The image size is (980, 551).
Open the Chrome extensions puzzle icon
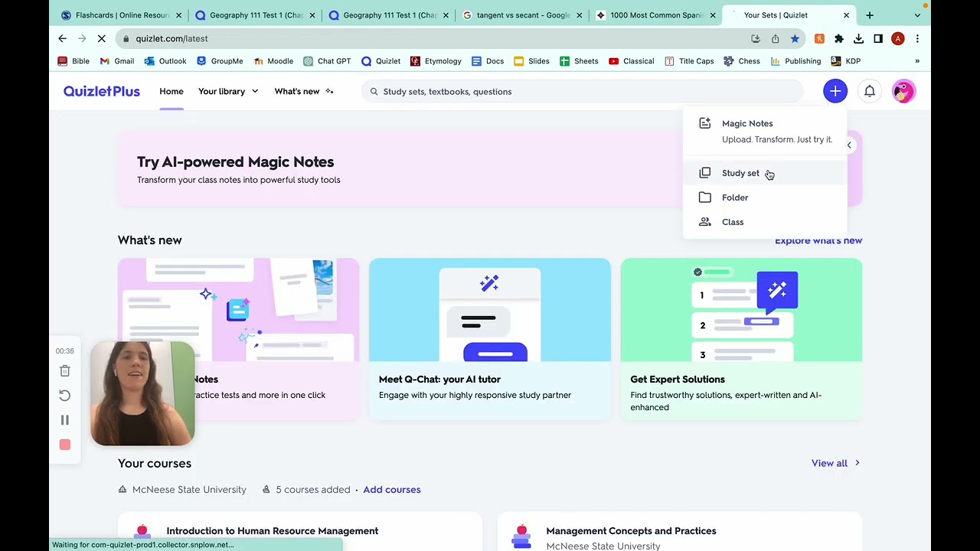839,38
